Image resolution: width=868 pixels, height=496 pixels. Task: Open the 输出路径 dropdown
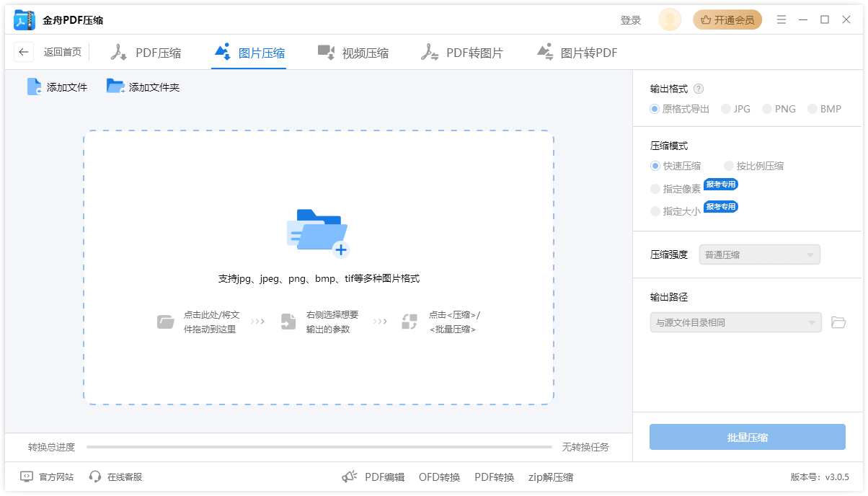(735, 322)
